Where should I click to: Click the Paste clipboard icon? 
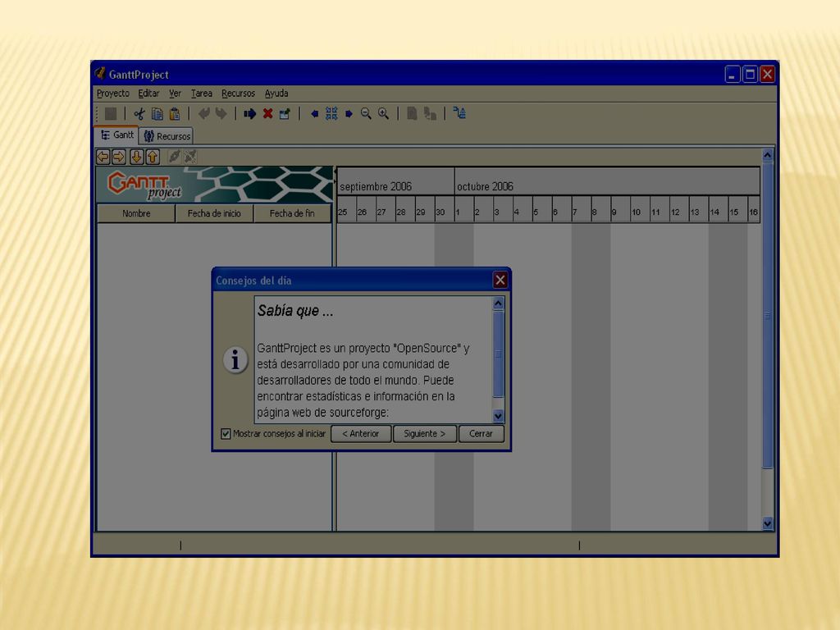point(175,113)
